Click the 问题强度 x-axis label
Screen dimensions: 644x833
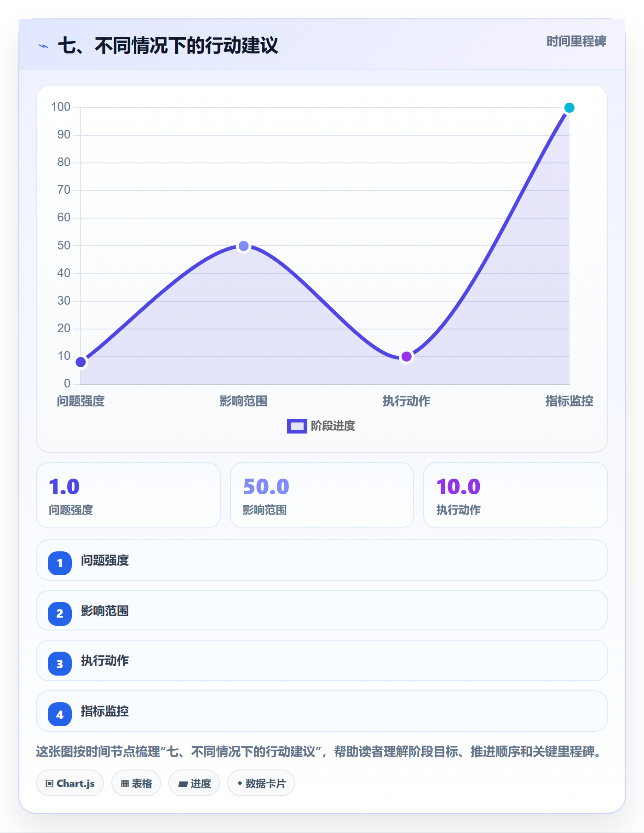[81, 401]
